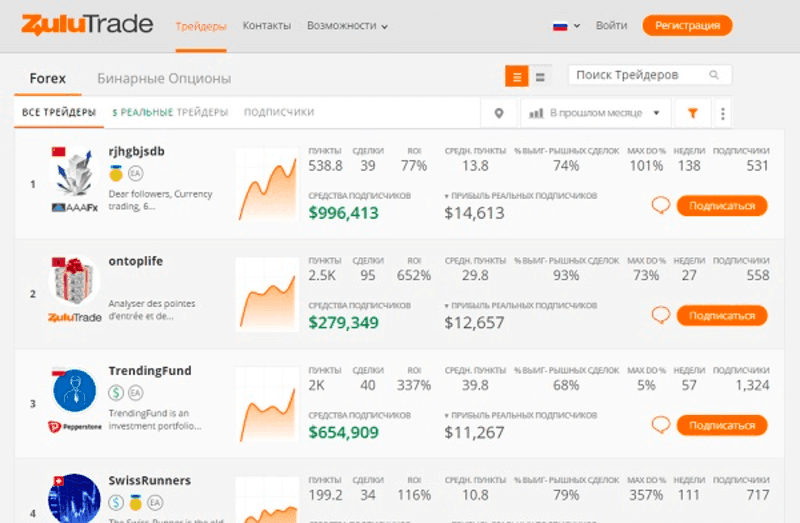Open the В прошлом месяце period dropdown
Viewport: 800px width, 523px height.
pyautogui.click(x=594, y=113)
